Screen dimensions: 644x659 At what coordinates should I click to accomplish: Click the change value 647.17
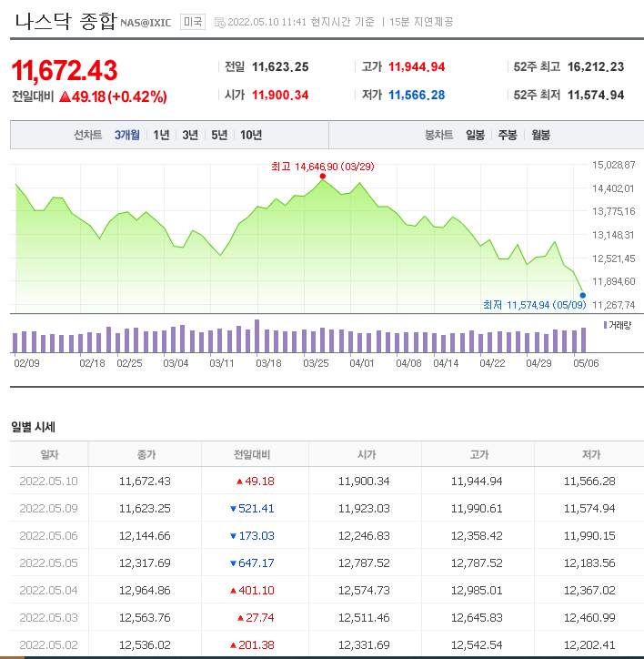point(257,563)
